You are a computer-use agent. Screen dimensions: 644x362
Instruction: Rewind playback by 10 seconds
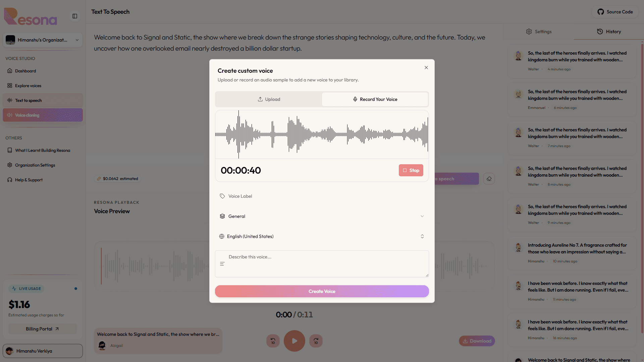[x=273, y=341]
